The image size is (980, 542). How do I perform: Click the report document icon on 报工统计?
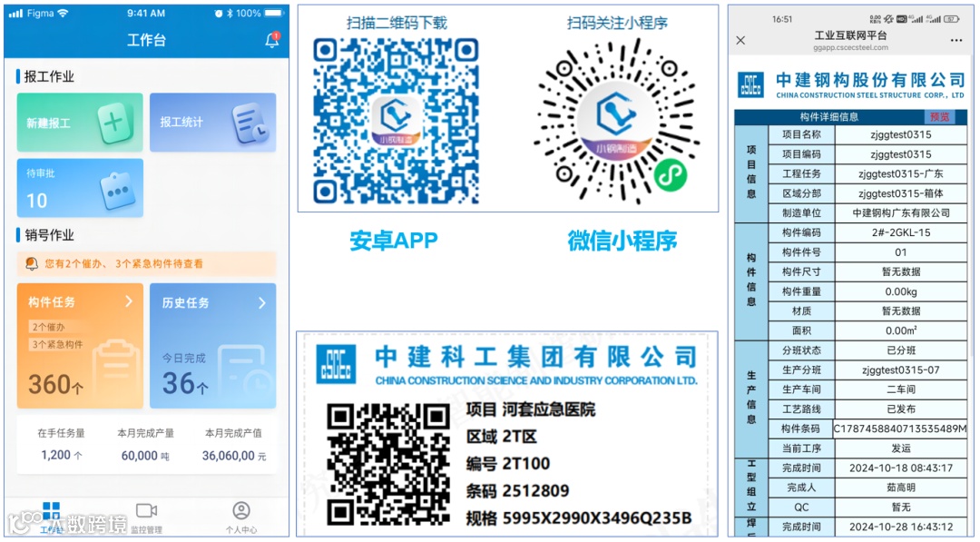(x=250, y=123)
